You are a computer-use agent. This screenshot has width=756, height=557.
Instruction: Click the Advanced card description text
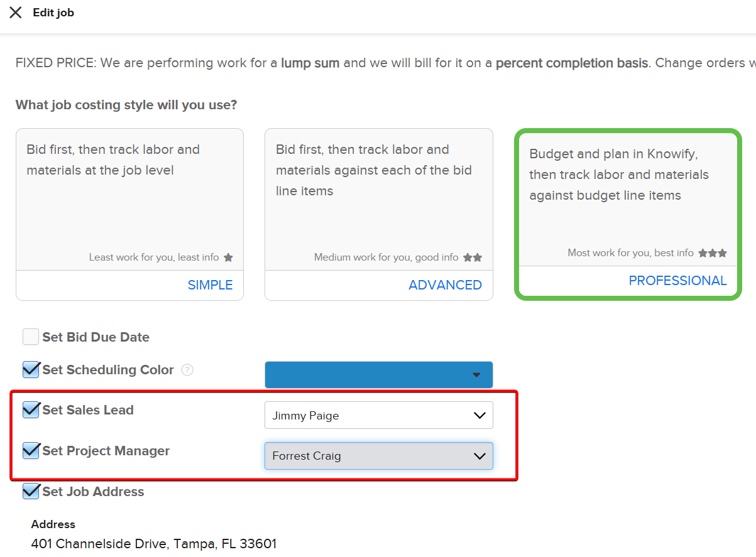click(x=373, y=170)
